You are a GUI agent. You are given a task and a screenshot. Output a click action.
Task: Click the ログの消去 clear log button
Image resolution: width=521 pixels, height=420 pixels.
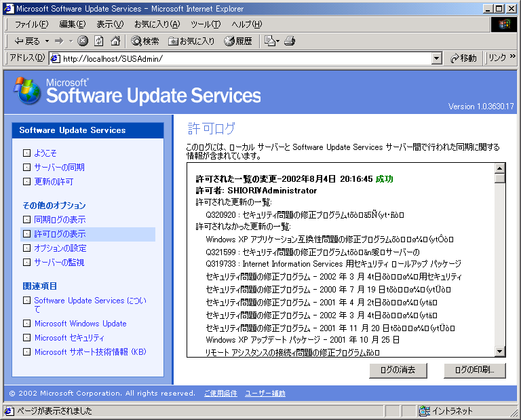click(398, 370)
